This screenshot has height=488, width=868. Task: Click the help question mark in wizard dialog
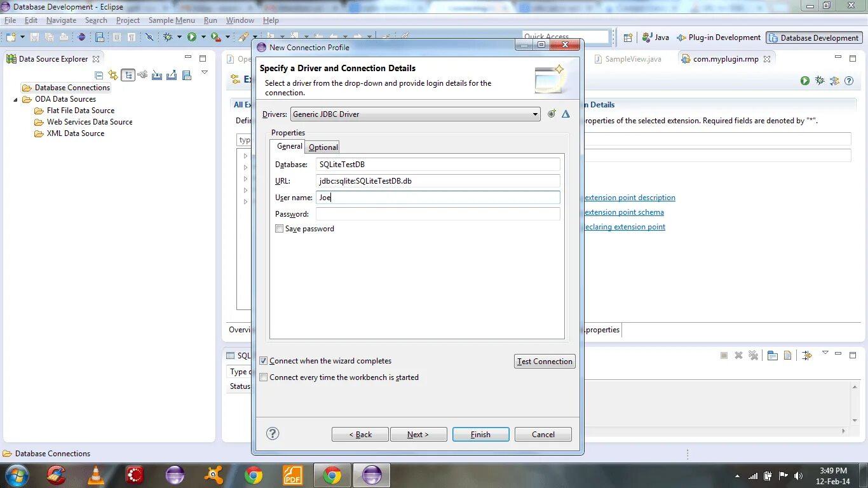tap(273, 433)
